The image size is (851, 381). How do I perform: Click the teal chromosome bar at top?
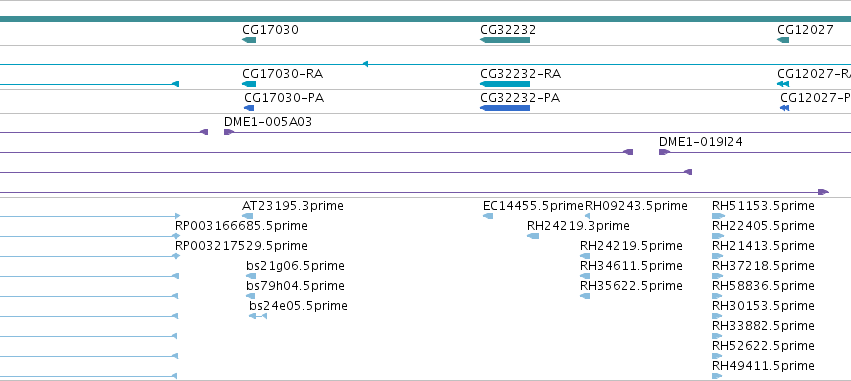pyautogui.click(x=426, y=19)
